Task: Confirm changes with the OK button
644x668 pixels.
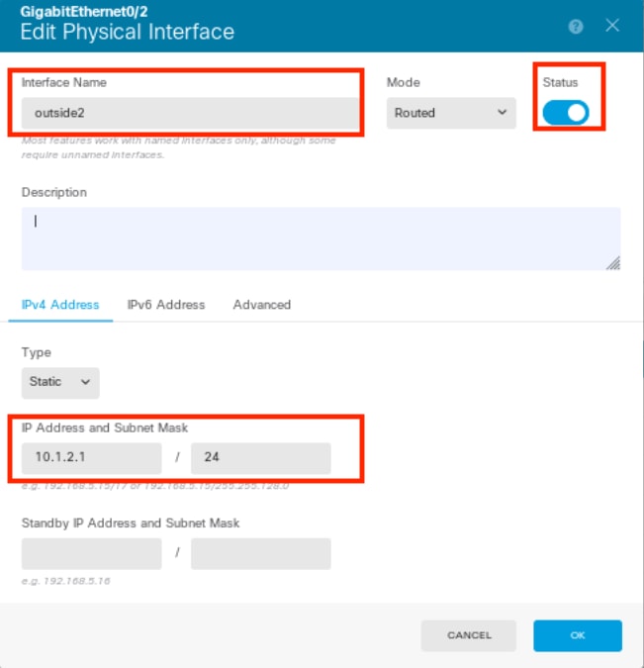Action: point(578,635)
